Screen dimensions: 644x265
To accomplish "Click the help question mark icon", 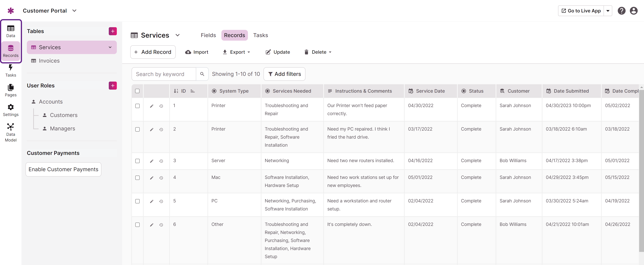I will (621, 11).
